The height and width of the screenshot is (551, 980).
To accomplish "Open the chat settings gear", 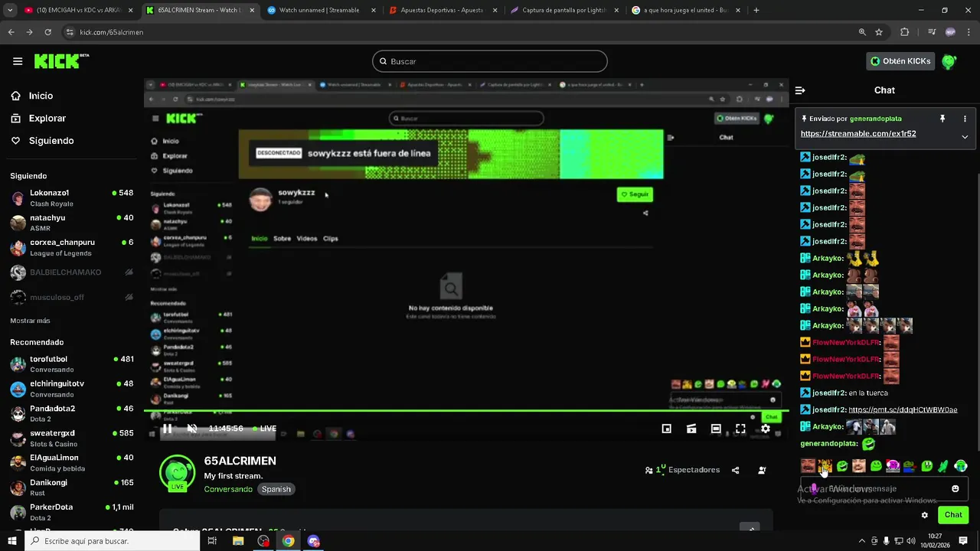I will click(x=924, y=515).
